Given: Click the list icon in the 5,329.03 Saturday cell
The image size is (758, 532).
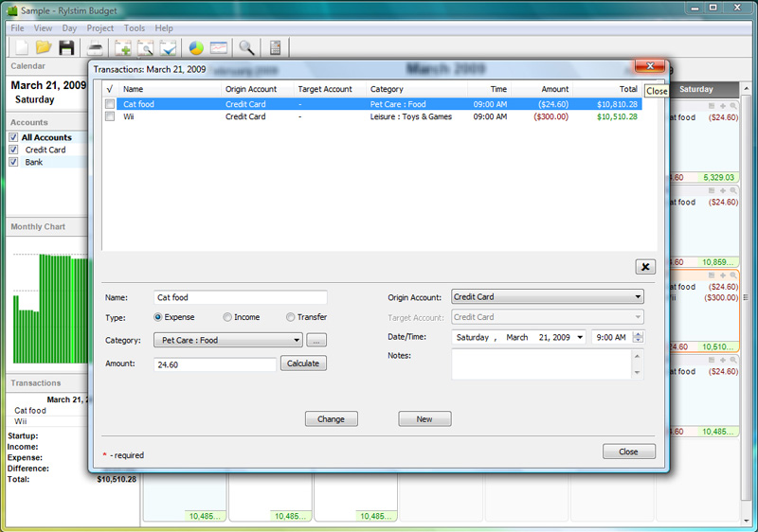Looking at the screenshot, I should click(712, 106).
